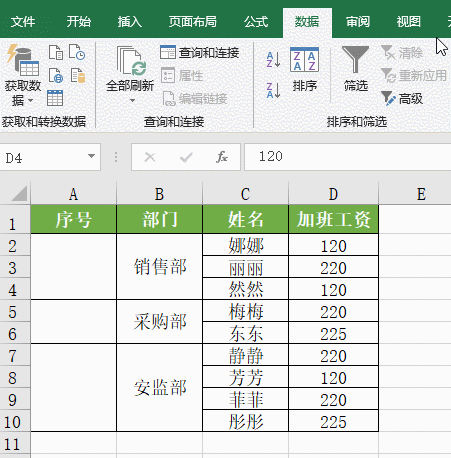
Task: Select column D header
Action: [334, 194]
